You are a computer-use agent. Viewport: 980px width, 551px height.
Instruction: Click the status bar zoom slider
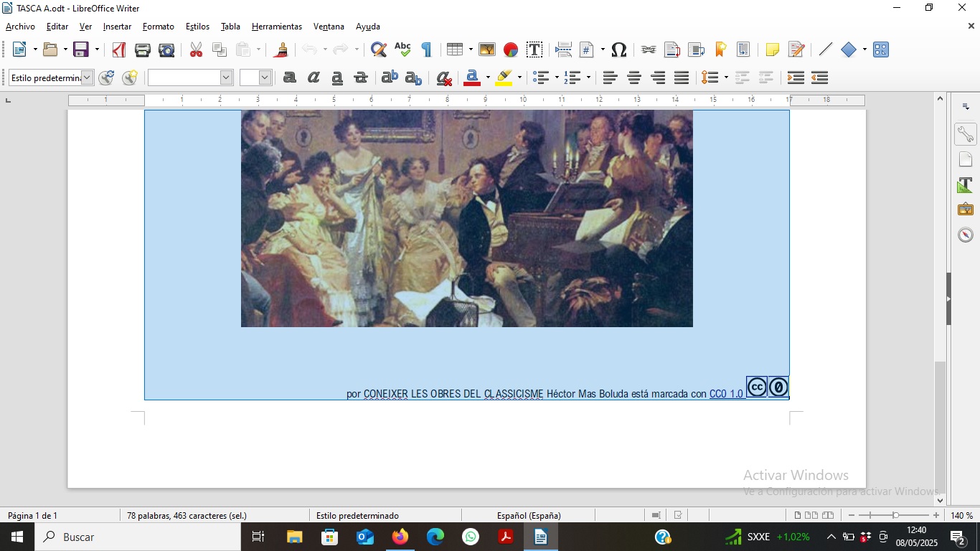click(894, 515)
